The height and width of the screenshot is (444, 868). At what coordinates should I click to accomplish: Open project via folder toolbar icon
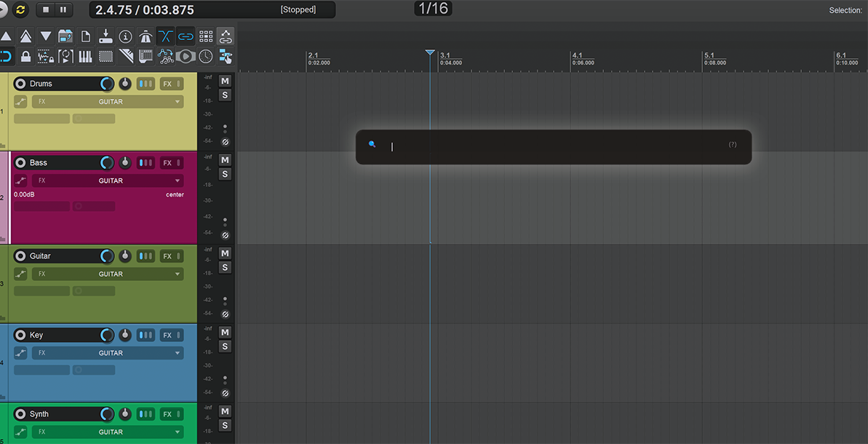click(65, 36)
